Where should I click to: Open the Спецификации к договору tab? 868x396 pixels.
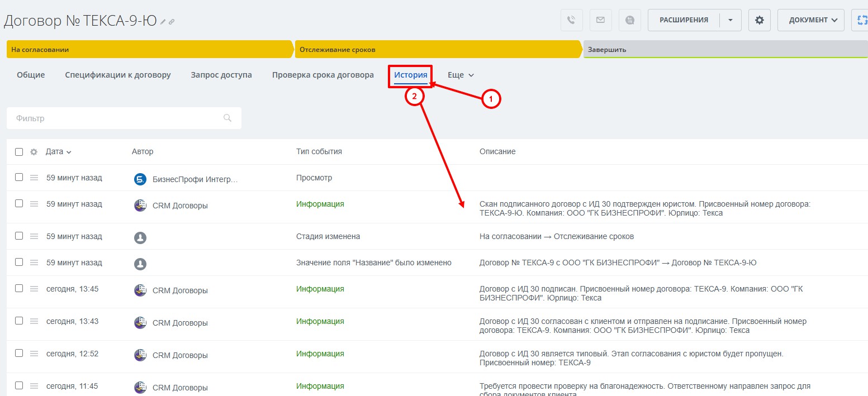click(118, 75)
